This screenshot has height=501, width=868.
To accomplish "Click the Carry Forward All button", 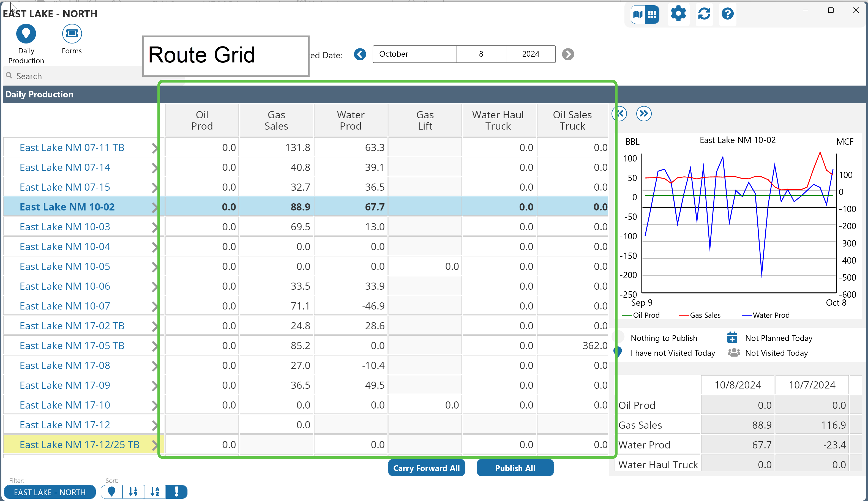I will [x=426, y=468].
